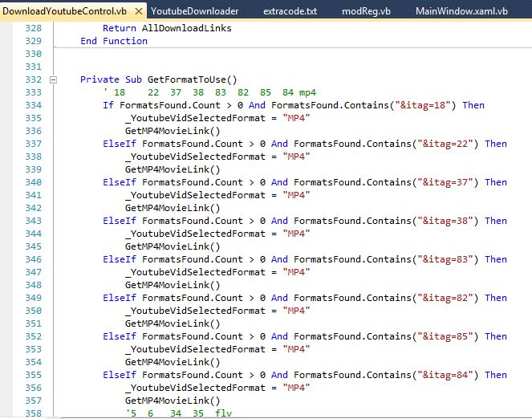Click the 'If' keyword on line 334
This screenshot has width=532, height=419.
(108, 105)
